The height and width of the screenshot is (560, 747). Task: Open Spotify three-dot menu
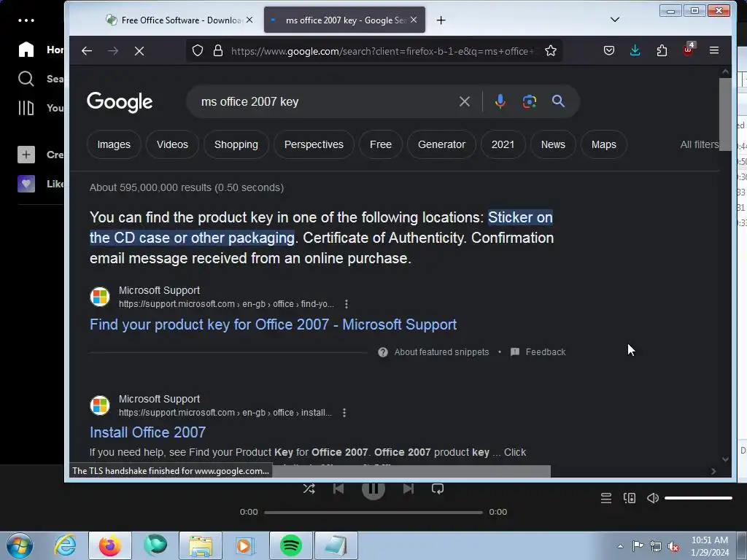point(26,20)
